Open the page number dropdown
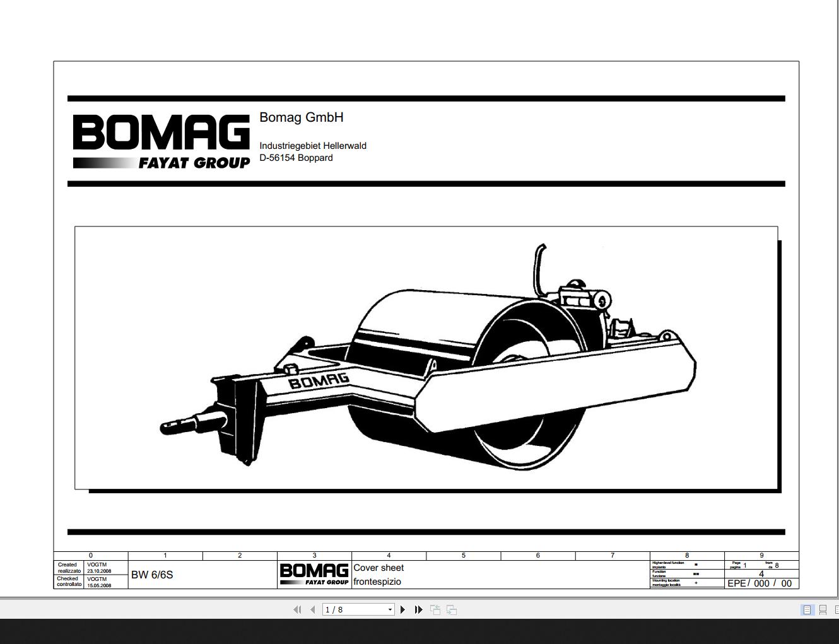Image resolution: width=839 pixels, height=644 pixels. [x=389, y=609]
